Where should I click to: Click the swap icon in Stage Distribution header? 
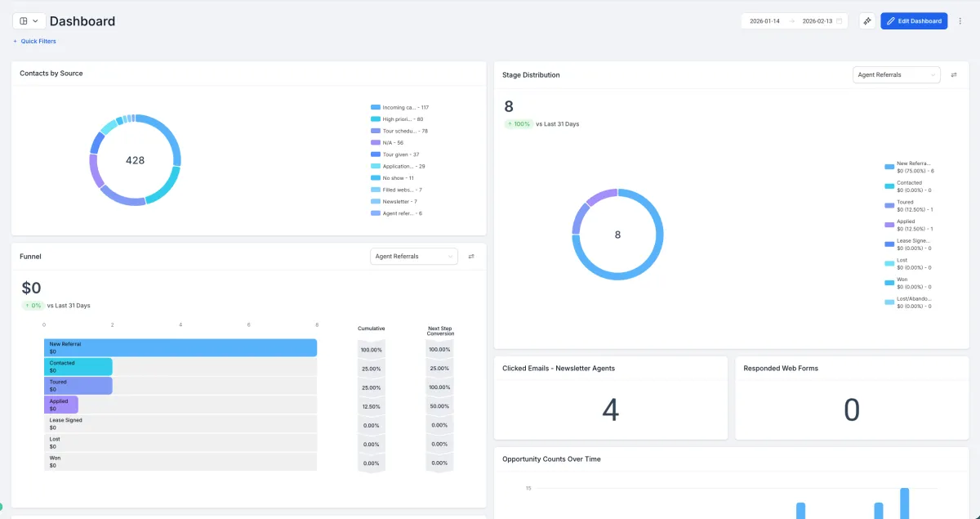tap(953, 75)
